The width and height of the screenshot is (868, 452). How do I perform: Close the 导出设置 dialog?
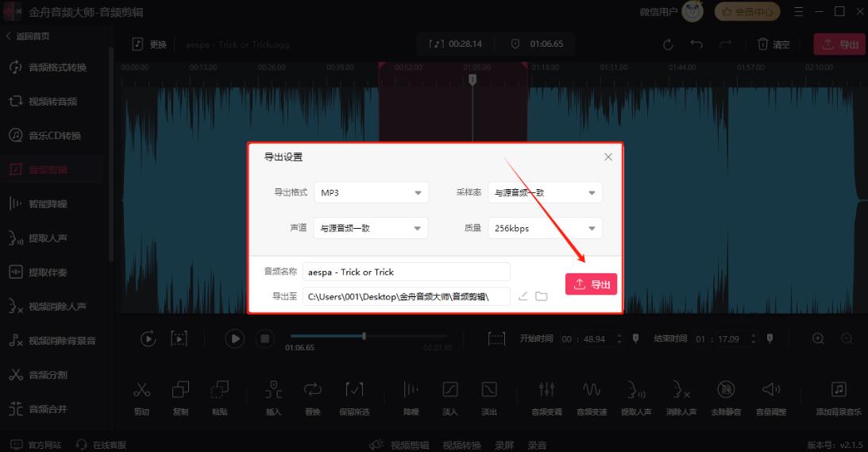click(608, 156)
